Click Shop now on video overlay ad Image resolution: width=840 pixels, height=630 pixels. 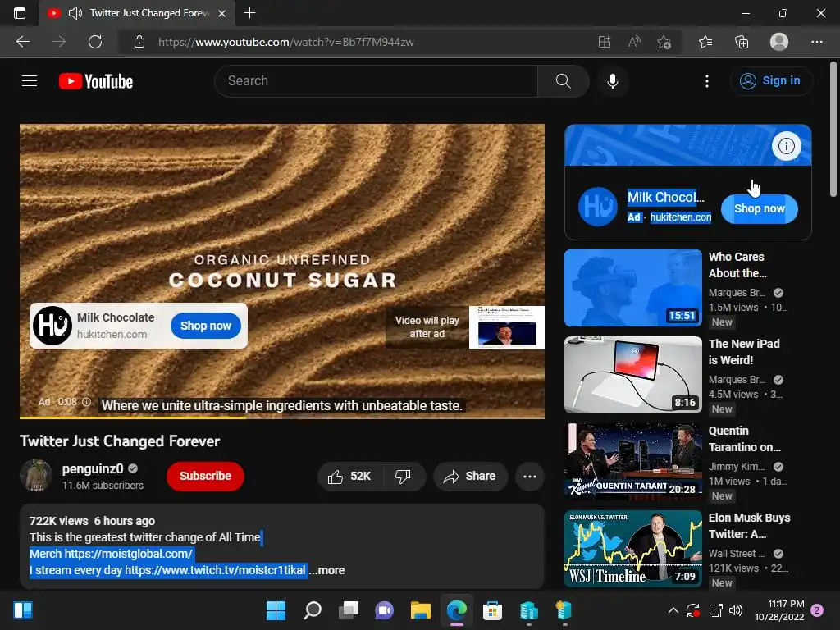205,326
